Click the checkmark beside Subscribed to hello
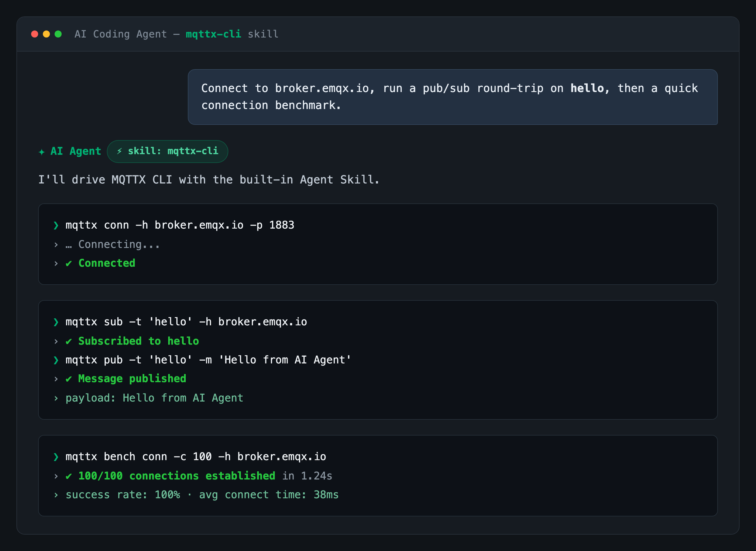This screenshot has width=756, height=551. (69, 341)
